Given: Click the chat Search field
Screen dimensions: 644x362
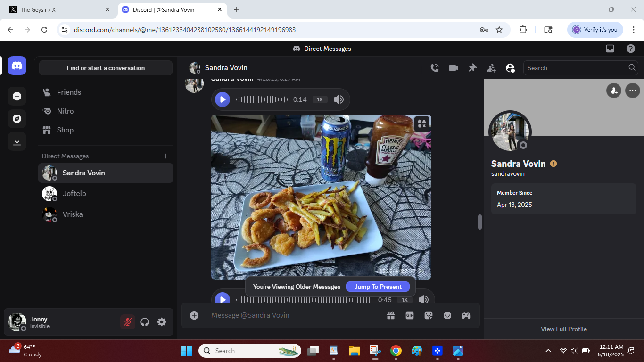Looking at the screenshot, I should 580,68.
